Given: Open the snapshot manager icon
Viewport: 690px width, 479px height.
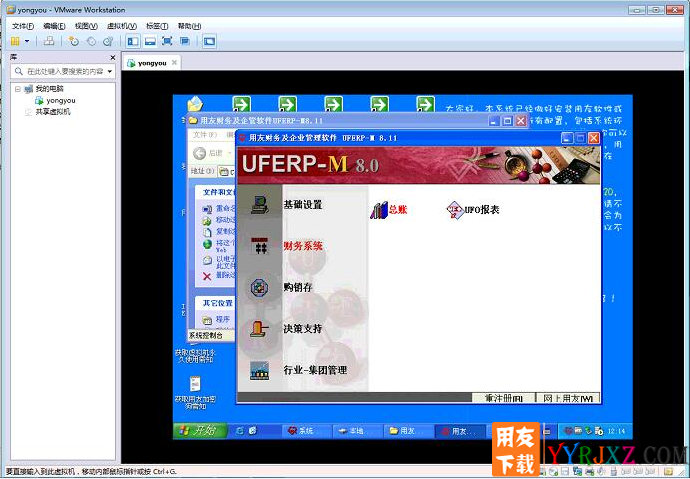Looking at the screenshot, I should click(x=108, y=41).
